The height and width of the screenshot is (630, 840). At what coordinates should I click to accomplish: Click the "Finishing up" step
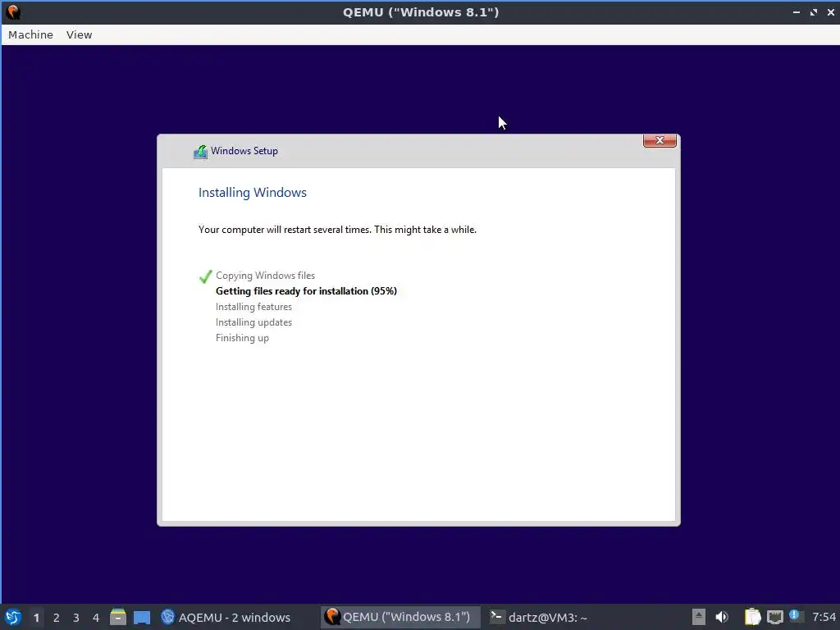pos(242,338)
